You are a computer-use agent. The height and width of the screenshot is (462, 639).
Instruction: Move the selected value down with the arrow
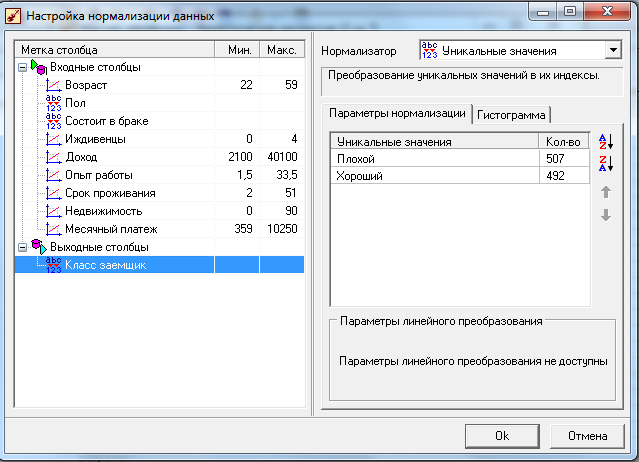(x=606, y=215)
